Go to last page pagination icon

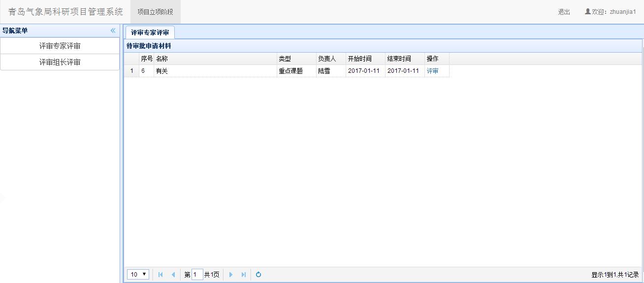[243, 275]
